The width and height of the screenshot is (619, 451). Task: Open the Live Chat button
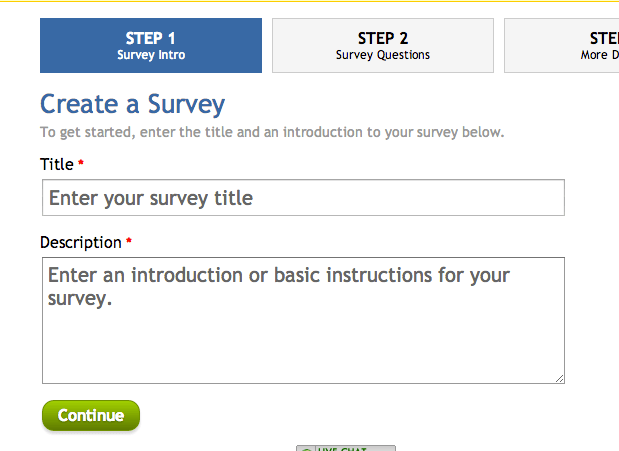click(x=346, y=448)
